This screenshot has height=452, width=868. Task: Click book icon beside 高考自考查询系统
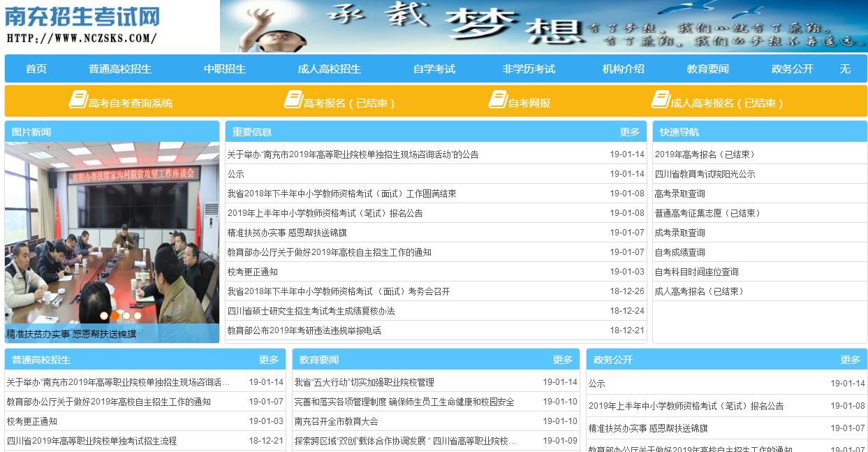[x=78, y=100]
